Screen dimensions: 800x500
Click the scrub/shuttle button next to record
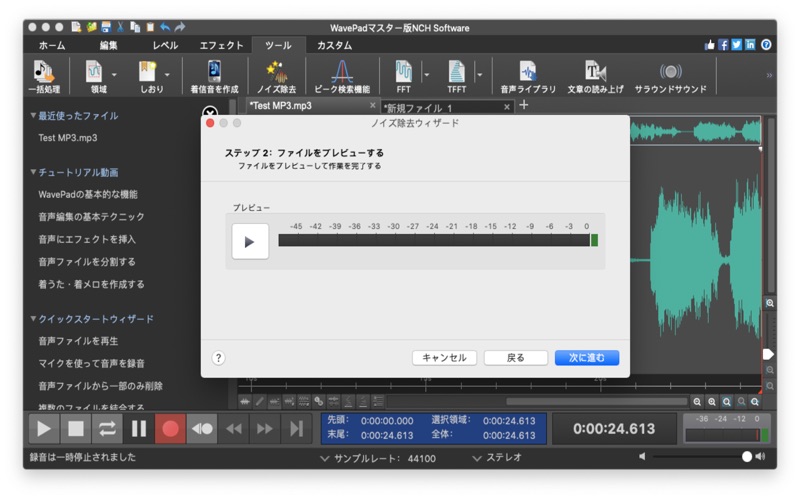[202, 429]
